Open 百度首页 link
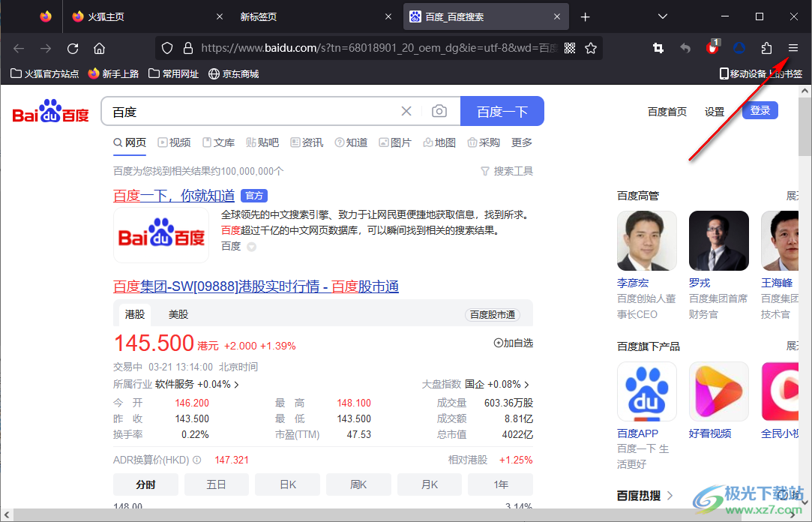 pyautogui.click(x=667, y=112)
